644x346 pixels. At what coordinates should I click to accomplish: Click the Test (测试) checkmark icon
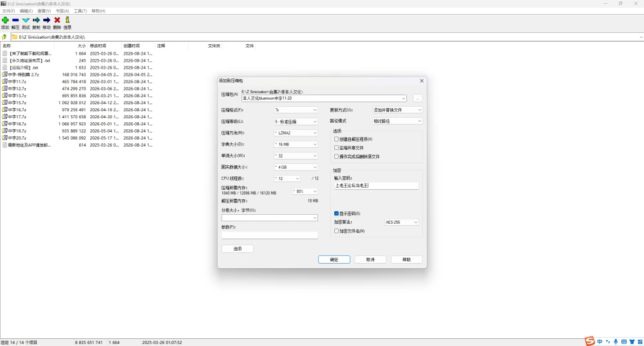26,20
